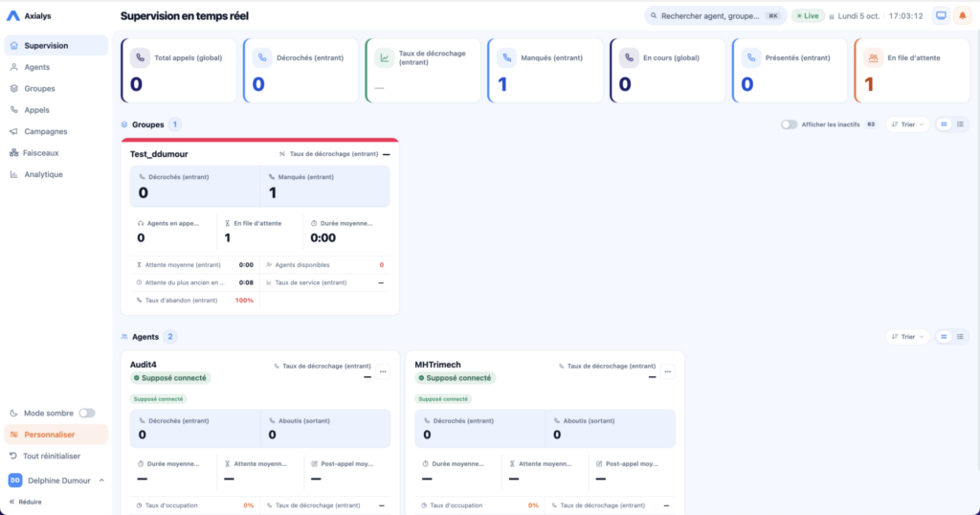This screenshot has height=515, width=980.
Task: Click the En file d'attente people icon
Action: point(873,57)
